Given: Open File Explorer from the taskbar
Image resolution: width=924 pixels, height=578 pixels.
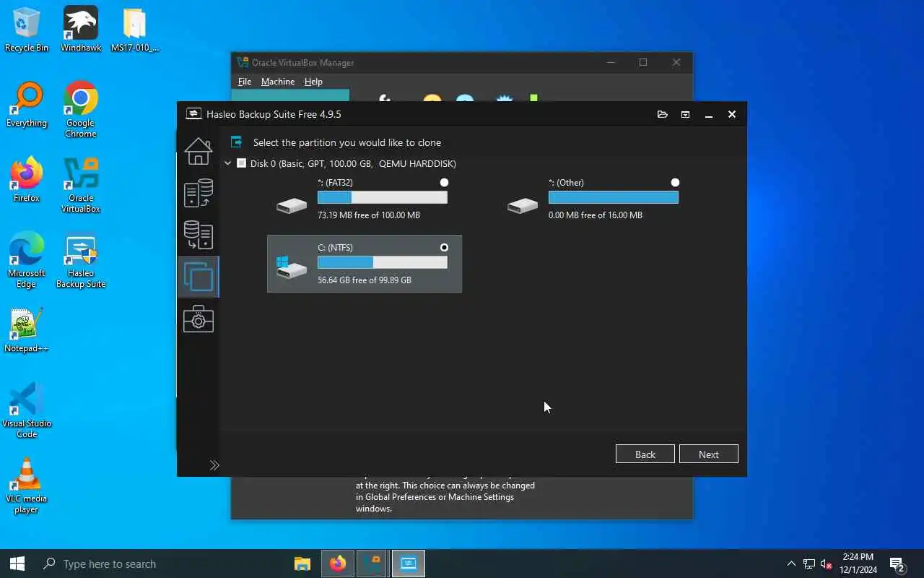Looking at the screenshot, I should point(302,564).
